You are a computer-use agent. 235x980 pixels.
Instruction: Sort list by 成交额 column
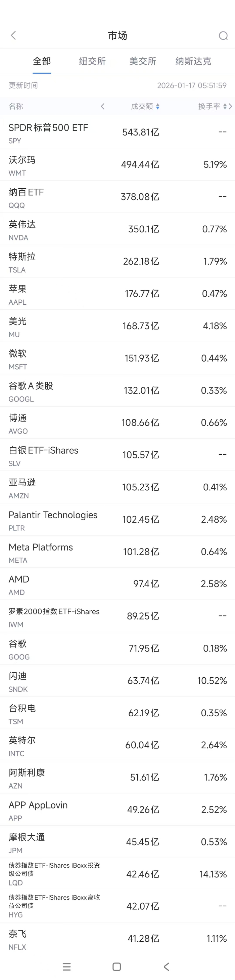coord(145,107)
